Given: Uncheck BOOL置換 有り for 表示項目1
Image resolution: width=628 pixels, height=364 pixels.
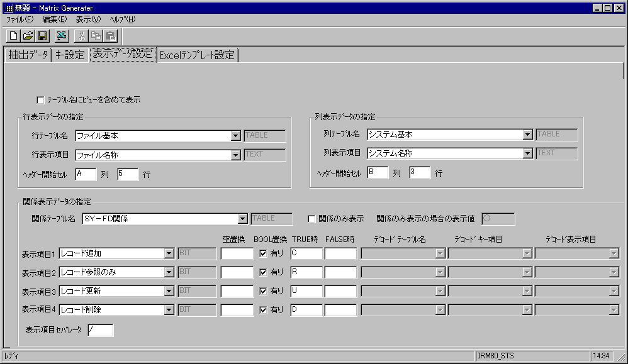Looking at the screenshot, I should pyautogui.click(x=264, y=253).
